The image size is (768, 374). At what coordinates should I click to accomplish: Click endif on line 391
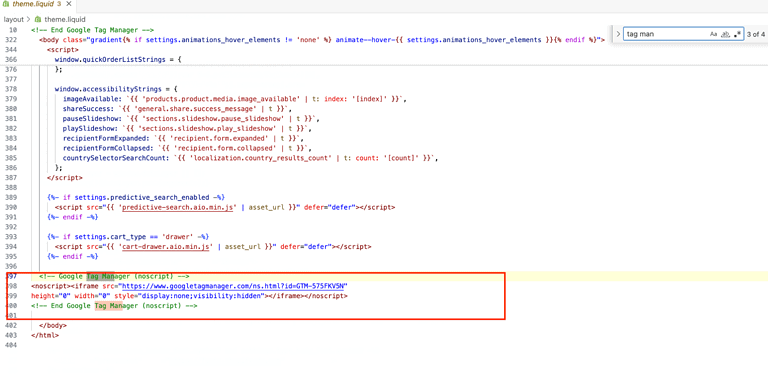[73, 217]
